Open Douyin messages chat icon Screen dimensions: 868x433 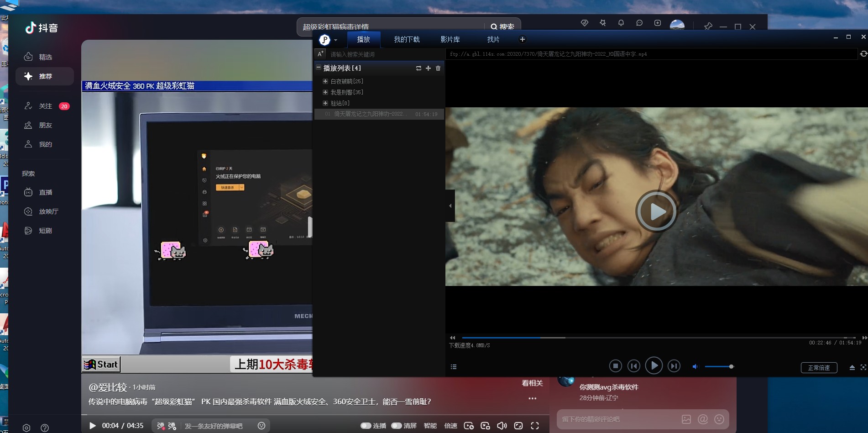coord(639,23)
